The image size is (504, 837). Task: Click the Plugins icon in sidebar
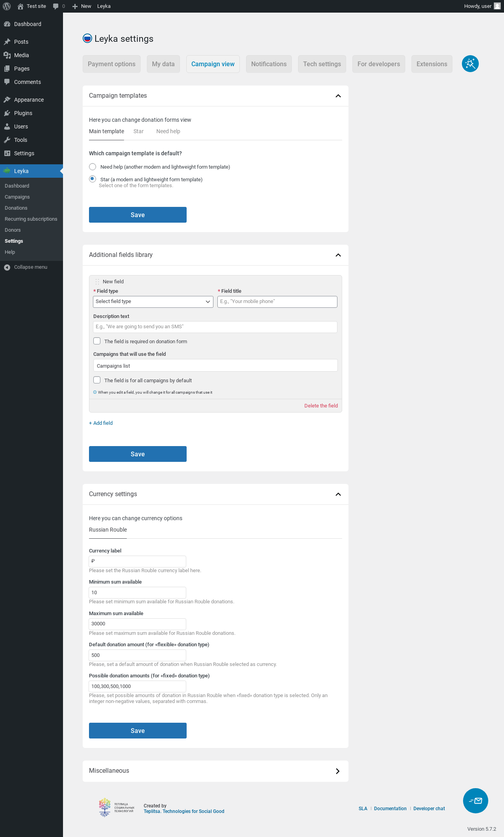(7, 113)
